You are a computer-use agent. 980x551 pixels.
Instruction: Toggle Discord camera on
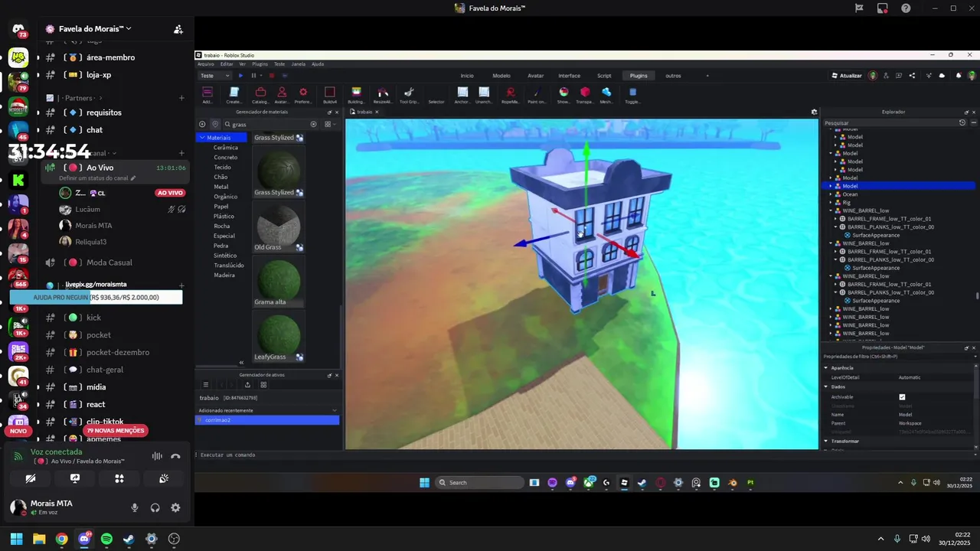[31, 478]
